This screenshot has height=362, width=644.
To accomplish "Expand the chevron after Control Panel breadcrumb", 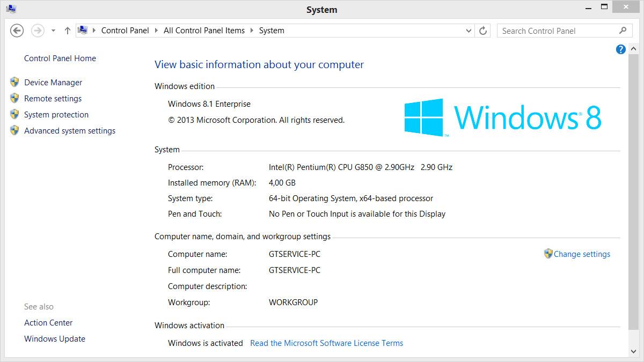I will pos(157,31).
